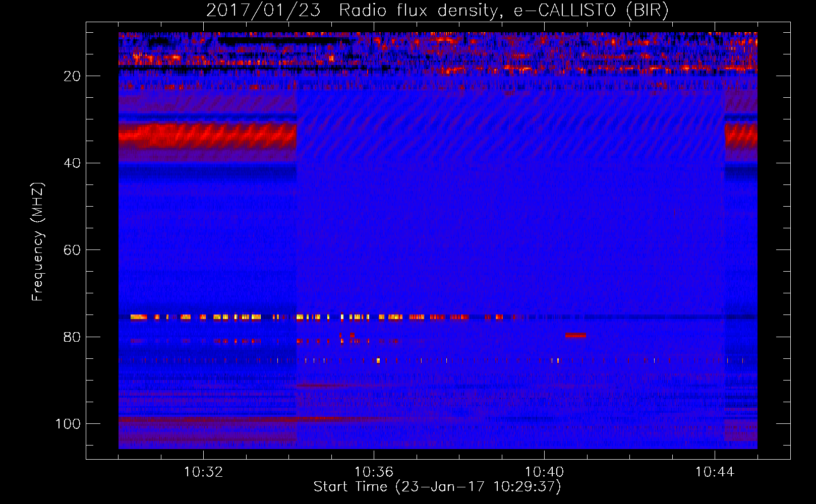Click the plot title "2017/01/23 Radio flux density, e-CALLISTO (BIR)"
Screen dimensions: 816x504
point(437,10)
